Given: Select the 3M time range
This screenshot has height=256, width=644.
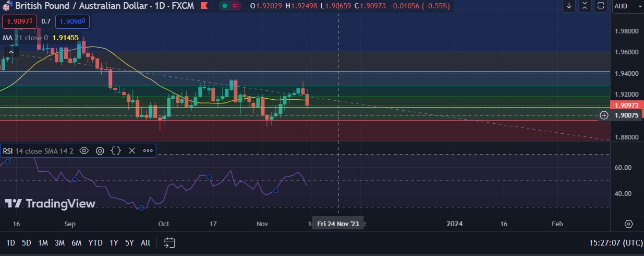Looking at the screenshot, I should click(59, 242).
